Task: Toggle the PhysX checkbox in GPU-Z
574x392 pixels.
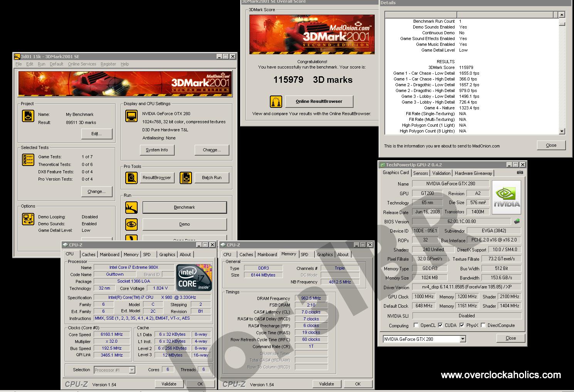Action: pyautogui.click(x=462, y=325)
